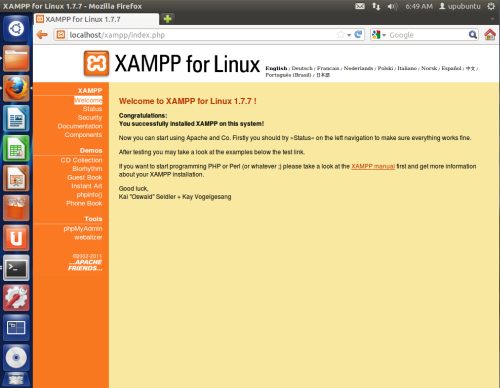This screenshot has height=388, width=500.
Task: Open Ubuntu Software Center launcher icon
Action: 16,208
